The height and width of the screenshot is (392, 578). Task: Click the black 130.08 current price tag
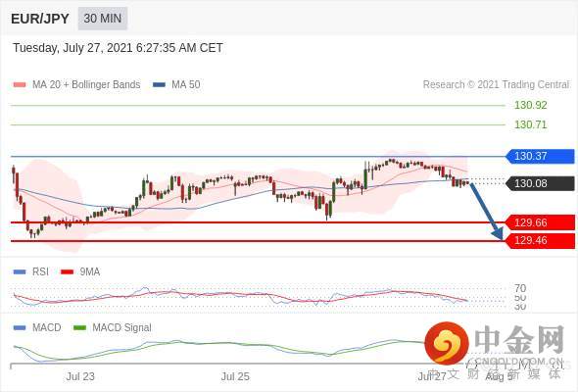click(x=540, y=183)
